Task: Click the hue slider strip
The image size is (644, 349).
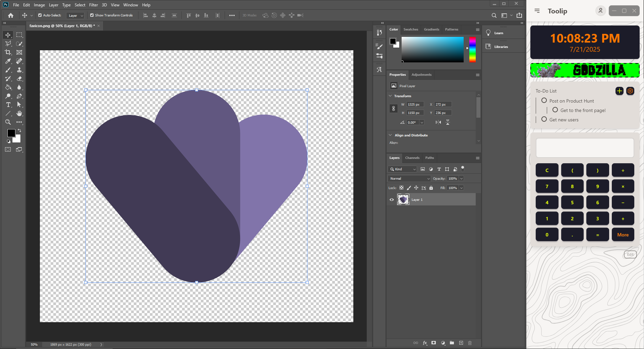Action: click(x=472, y=50)
